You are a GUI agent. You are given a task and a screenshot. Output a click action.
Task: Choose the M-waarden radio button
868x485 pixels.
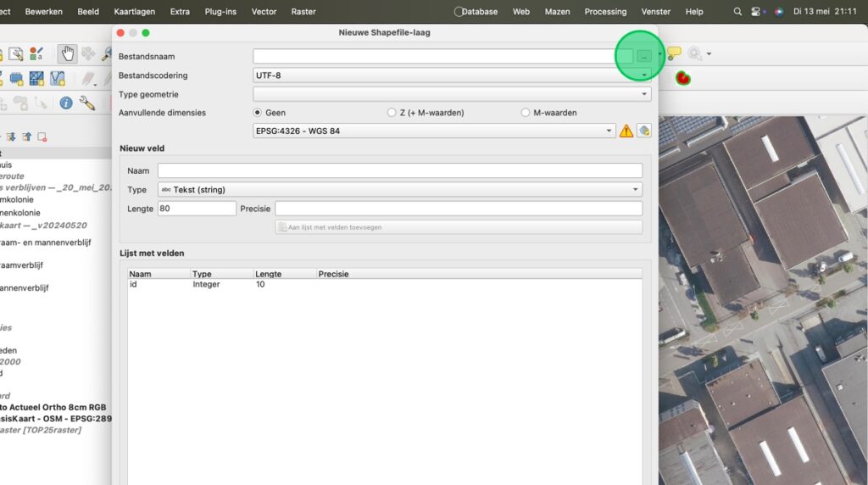point(526,113)
